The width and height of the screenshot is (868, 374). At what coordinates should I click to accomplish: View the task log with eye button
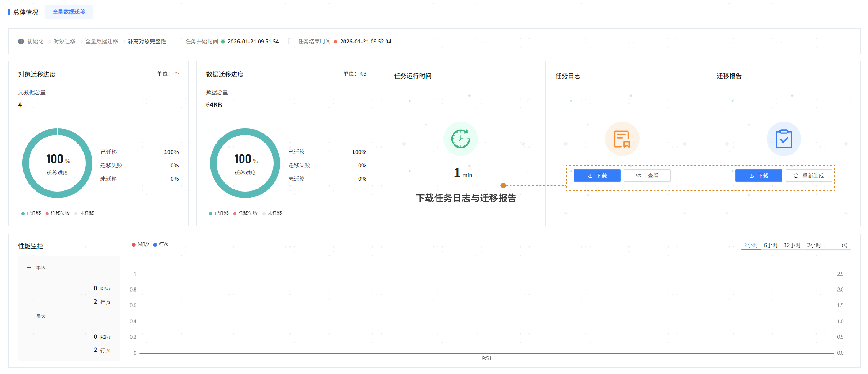pos(647,175)
